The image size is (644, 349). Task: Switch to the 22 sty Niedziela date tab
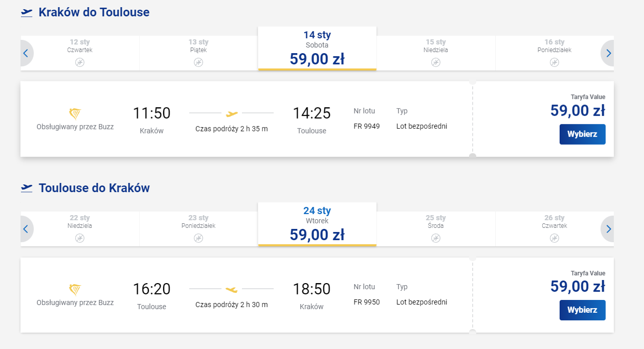click(x=80, y=229)
